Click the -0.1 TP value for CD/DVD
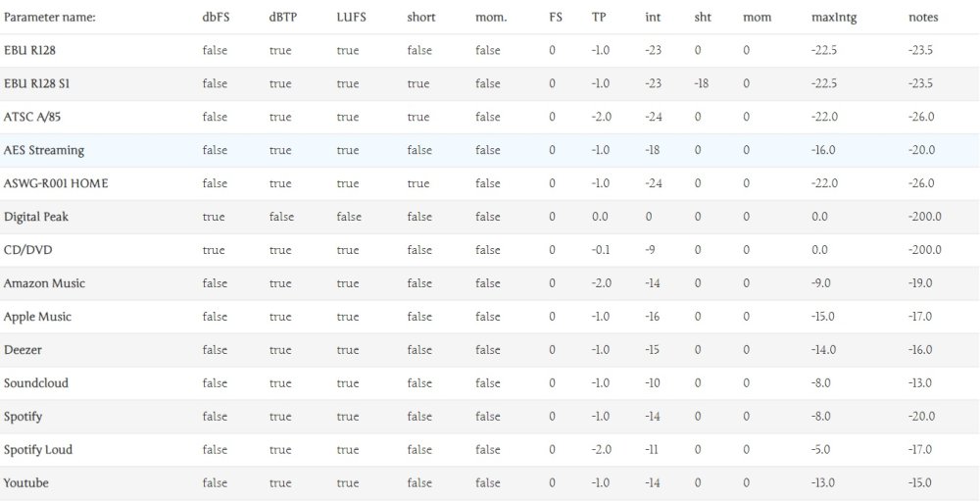The width and height of the screenshot is (980, 502). (x=600, y=250)
